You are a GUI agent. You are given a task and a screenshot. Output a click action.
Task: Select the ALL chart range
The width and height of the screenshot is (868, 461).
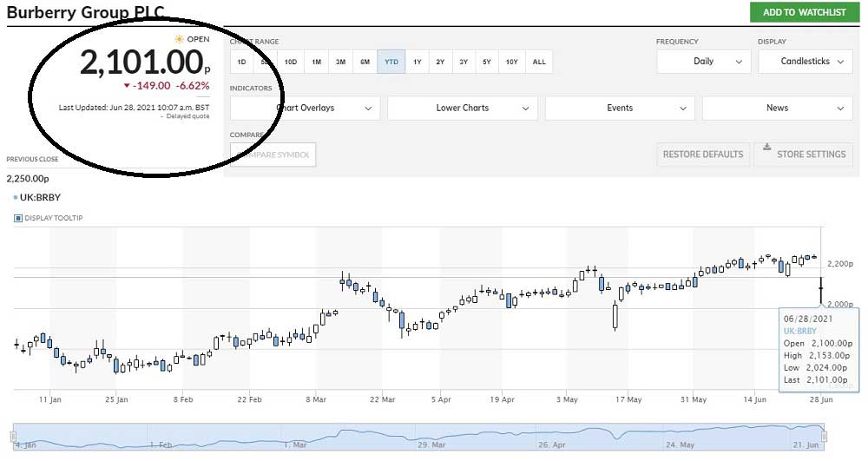tap(539, 62)
